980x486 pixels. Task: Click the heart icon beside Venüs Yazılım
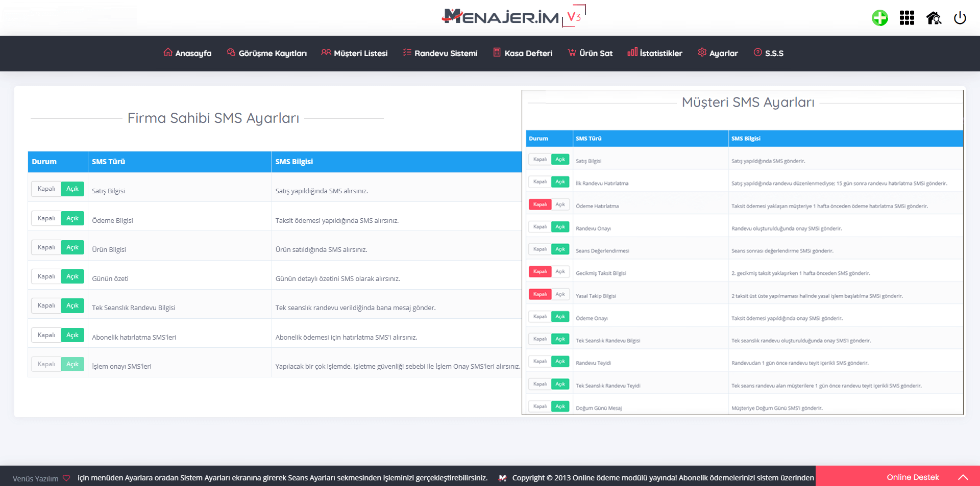66,478
